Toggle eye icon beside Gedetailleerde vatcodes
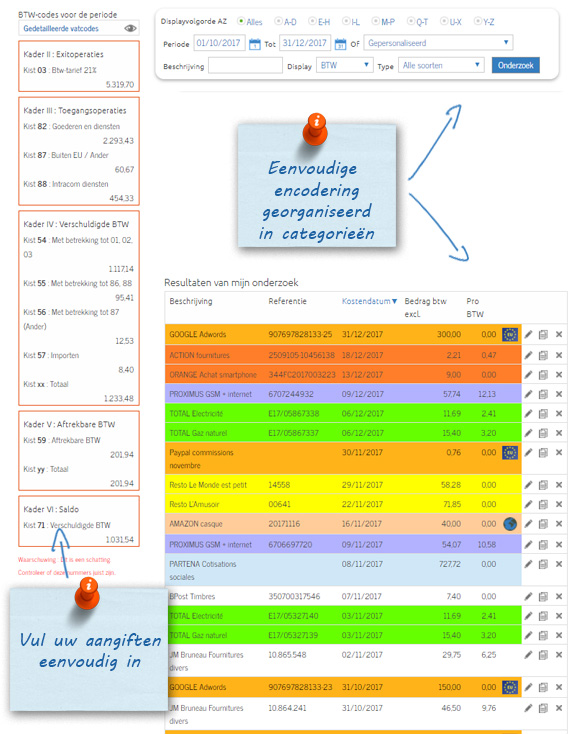The width and height of the screenshot is (576, 734). click(x=131, y=28)
